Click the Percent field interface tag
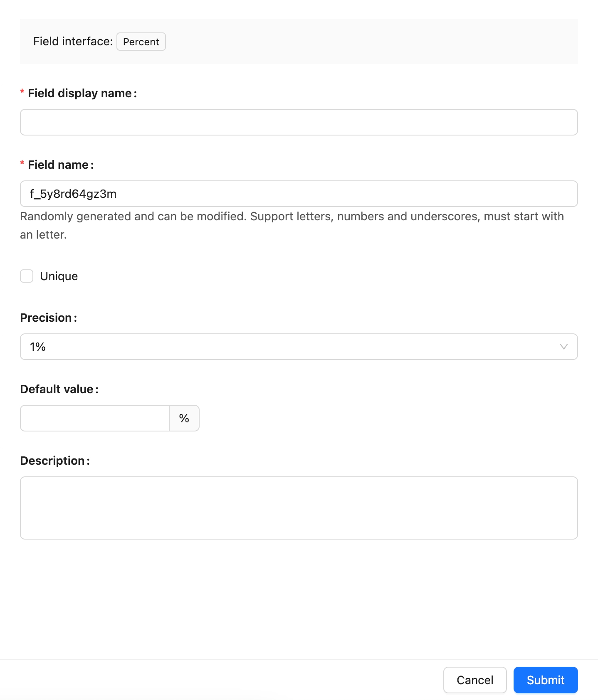Screen dimensions: 598x700 (x=141, y=42)
